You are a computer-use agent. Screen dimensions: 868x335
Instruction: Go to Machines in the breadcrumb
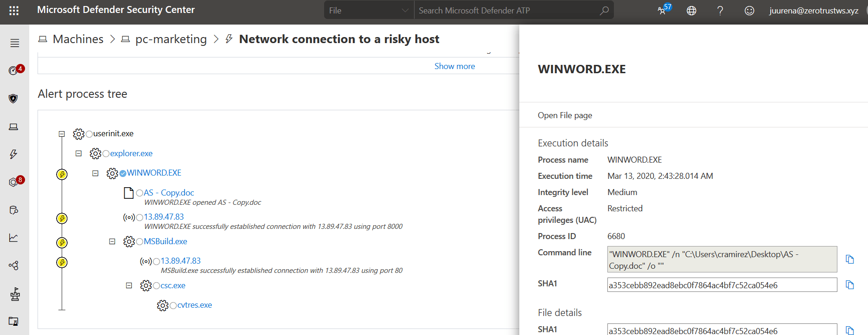(78, 39)
